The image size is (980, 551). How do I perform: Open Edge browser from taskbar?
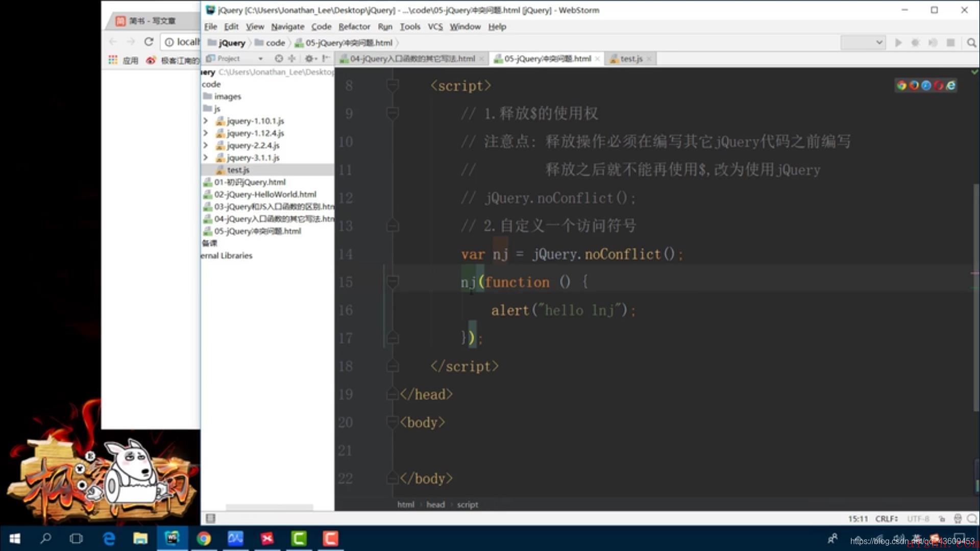point(109,538)
